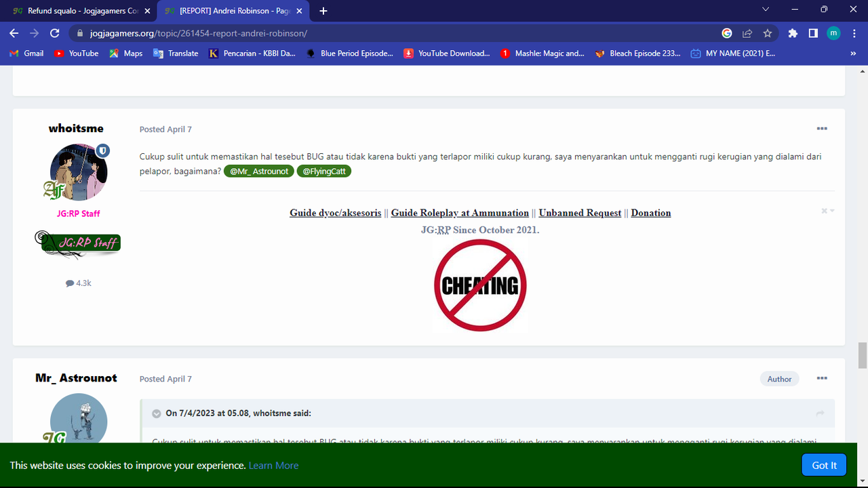This screenshot has height=488, width=868.
Task: Open Guide Roleplay at Ammunation link
Action: [x=460, y=213]
